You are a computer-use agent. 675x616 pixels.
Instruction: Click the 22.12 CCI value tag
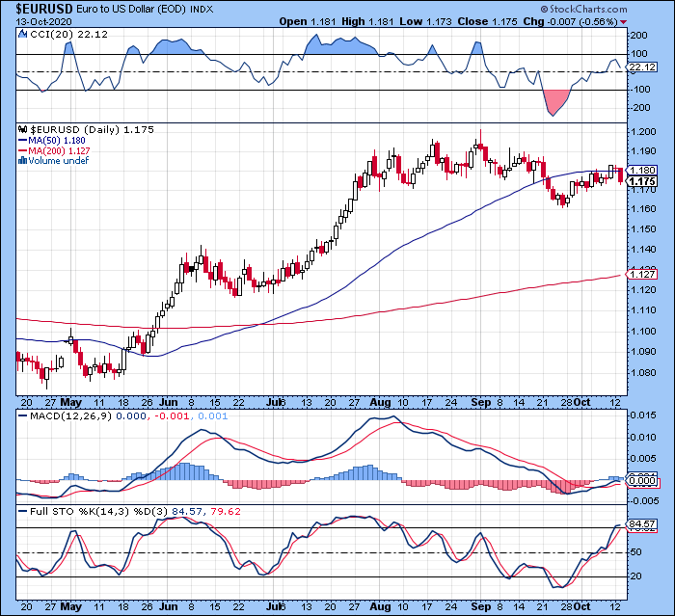(642, 67)
